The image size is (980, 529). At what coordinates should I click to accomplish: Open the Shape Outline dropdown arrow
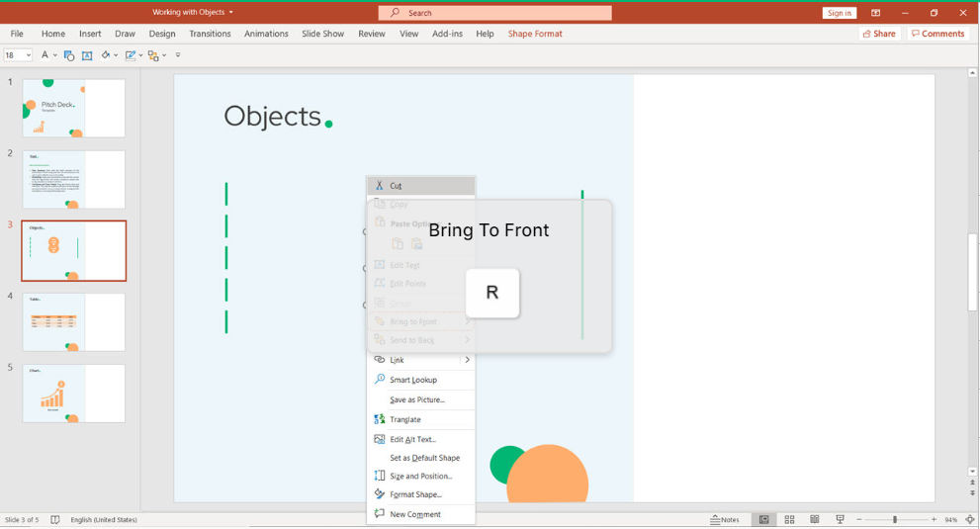[140, 55]
